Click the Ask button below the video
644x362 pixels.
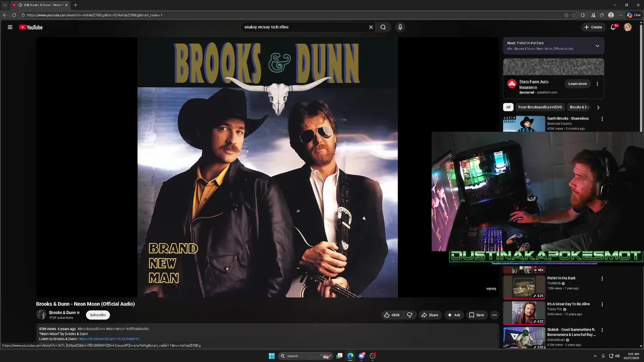pyautogui.click(x=454, y=315)
